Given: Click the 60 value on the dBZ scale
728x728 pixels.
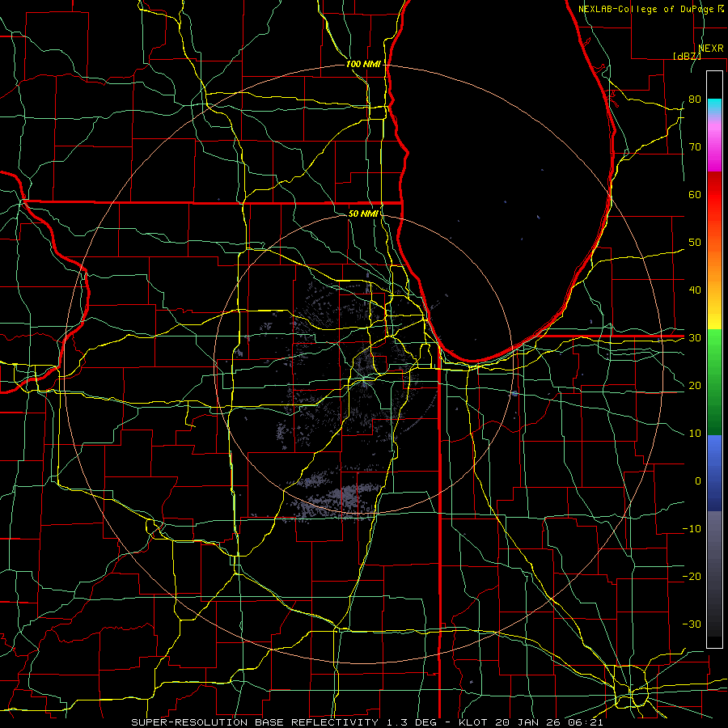Looking at the screenshot, I should [x=695, y=194].
